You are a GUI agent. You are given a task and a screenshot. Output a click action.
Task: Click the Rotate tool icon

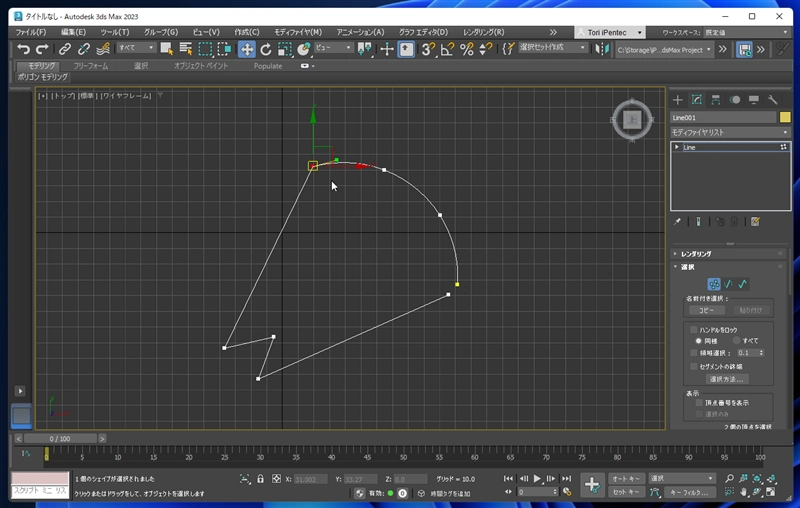pos(266,49)
